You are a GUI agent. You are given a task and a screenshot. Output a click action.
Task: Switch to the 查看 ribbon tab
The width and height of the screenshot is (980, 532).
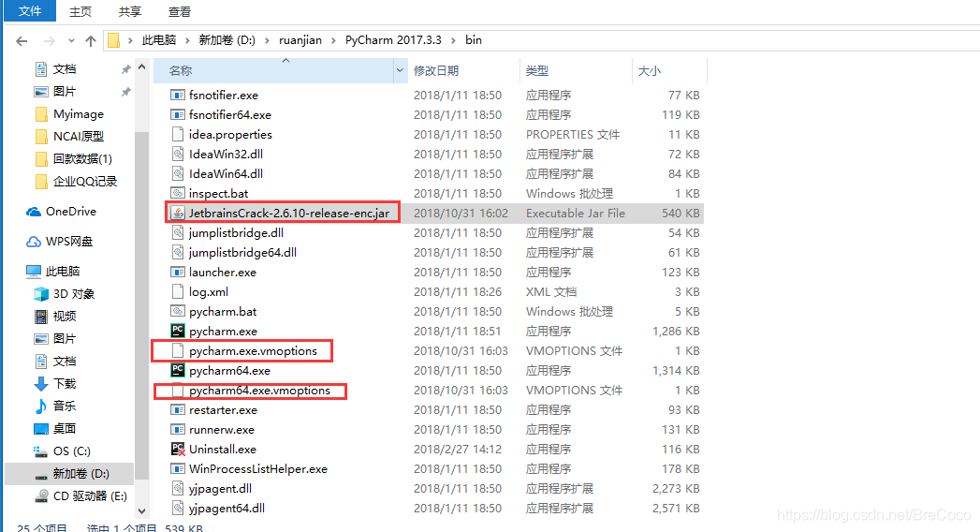pos(180,11)
